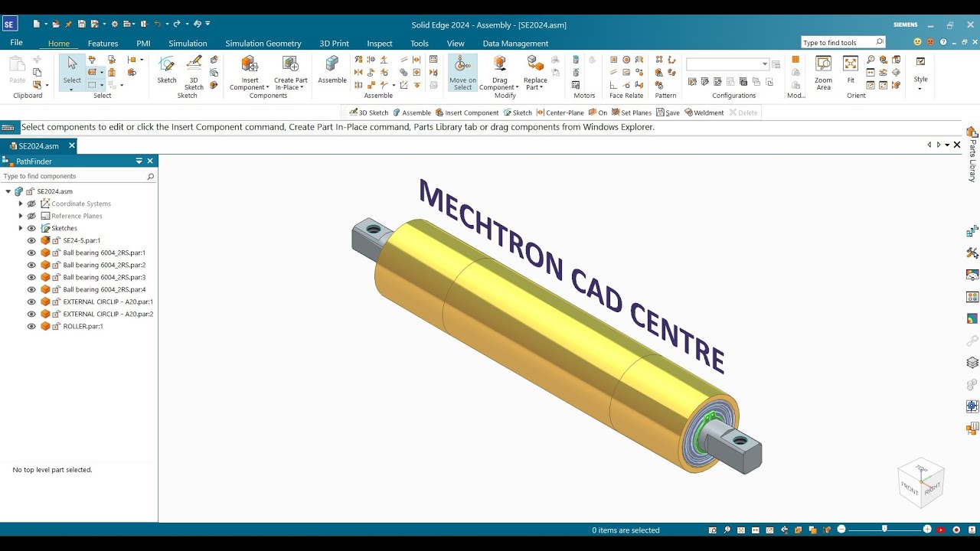Viewport: 980px width, 551px height.
Task: Click the grayed-out Paste button
Action: pyautogui.click(x=17, y=69)
